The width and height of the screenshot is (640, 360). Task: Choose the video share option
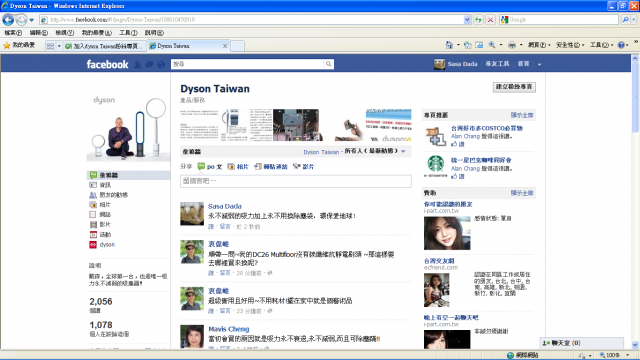(303, 167)
